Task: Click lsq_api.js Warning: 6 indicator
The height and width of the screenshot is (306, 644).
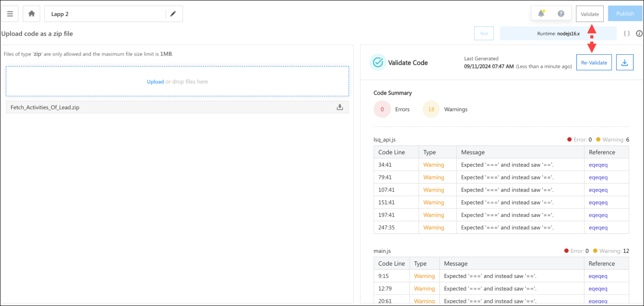Action: [x=613, y=140]
